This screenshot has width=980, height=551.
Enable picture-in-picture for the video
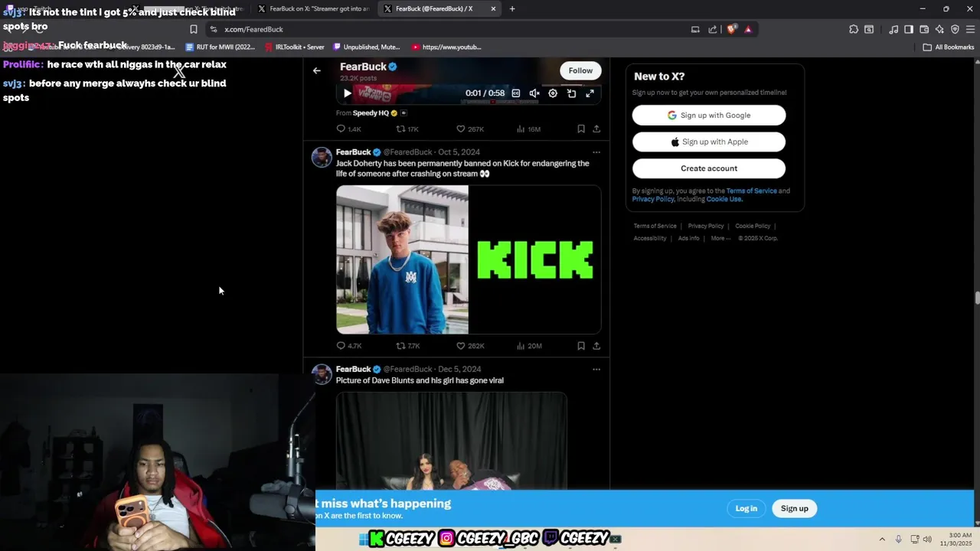(571, 93)
